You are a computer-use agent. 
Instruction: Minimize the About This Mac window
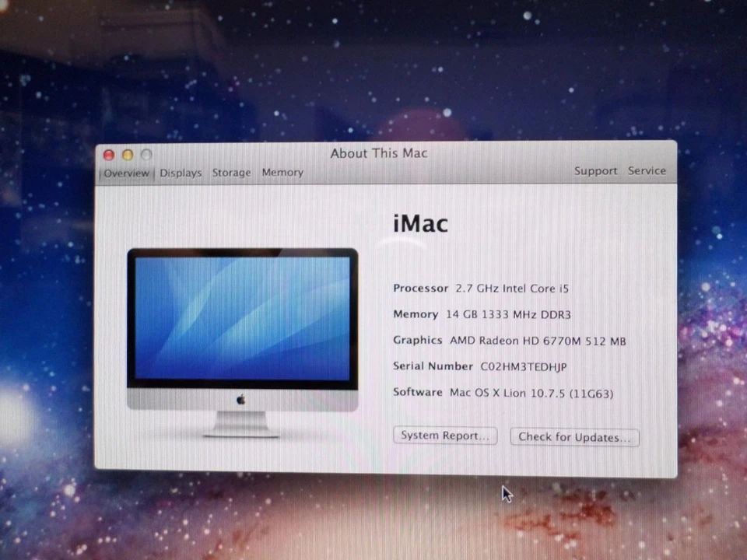127,154
